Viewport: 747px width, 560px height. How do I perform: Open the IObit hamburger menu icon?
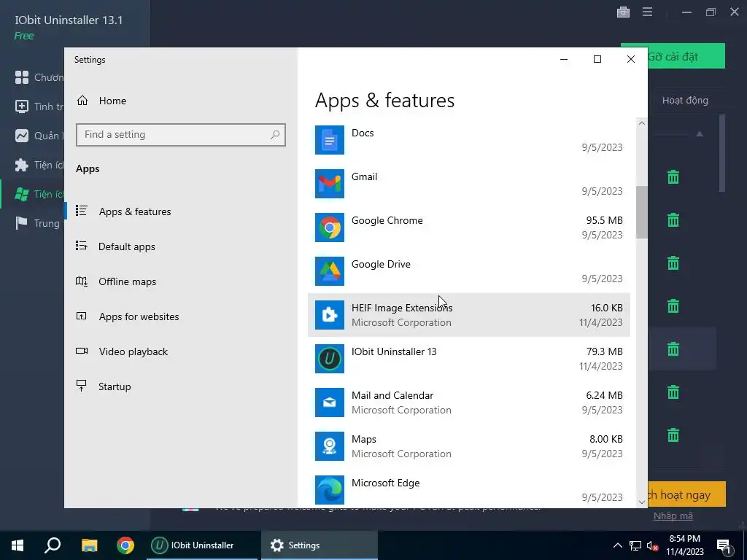click(x=648, y=12)
